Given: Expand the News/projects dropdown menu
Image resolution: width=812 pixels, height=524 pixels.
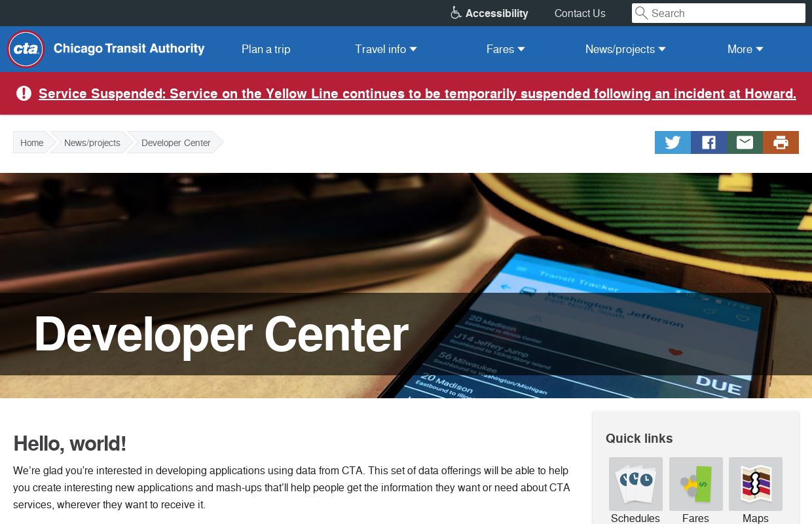Looking at the screenshot, I should click(625, 49).
